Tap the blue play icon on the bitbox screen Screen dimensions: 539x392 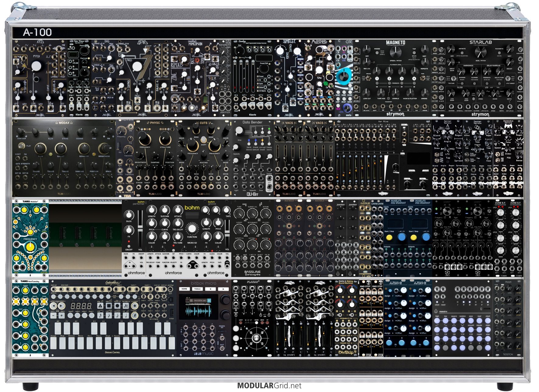[209, 300]
